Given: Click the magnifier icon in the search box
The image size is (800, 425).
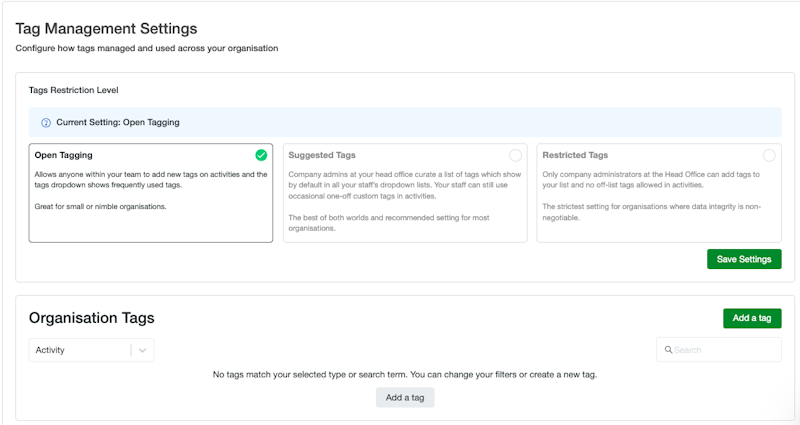Looking at the screenshot, I should (x=667, y=350).
